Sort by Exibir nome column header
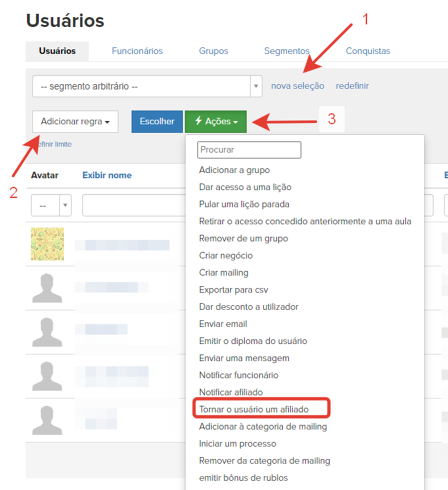Image resolution: width=448 pixels, height=490 pixels. pyautogui.click(x=107, y=175)
